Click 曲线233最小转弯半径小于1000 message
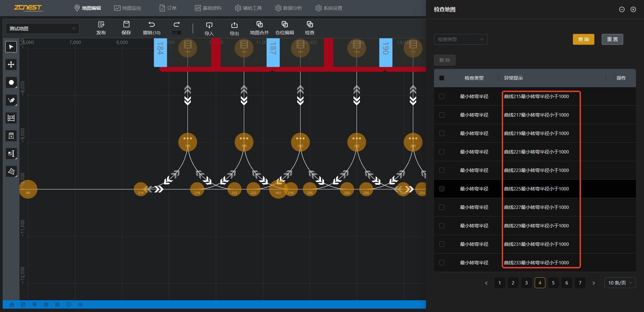The image size is (644, 312). [x=536, y=263]
